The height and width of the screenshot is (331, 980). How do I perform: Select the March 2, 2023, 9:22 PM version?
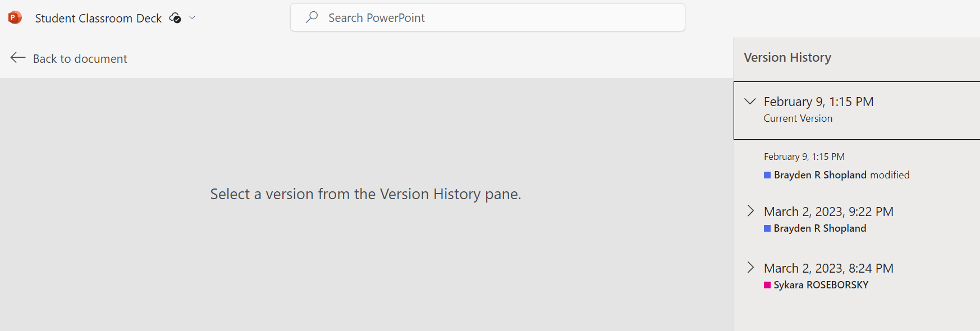(828, 212)
